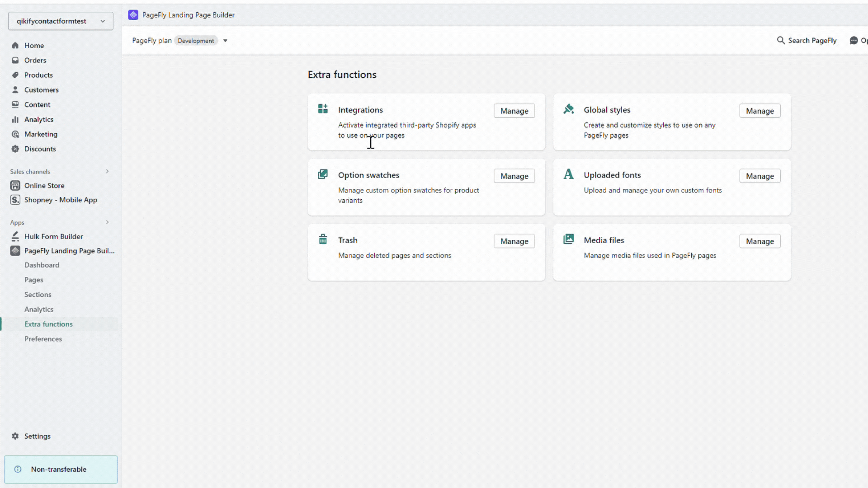The width and height of the screenshot is (868, 488).
Task: Click the 'Global styles' card title
Action: click(x=607, y=110)
